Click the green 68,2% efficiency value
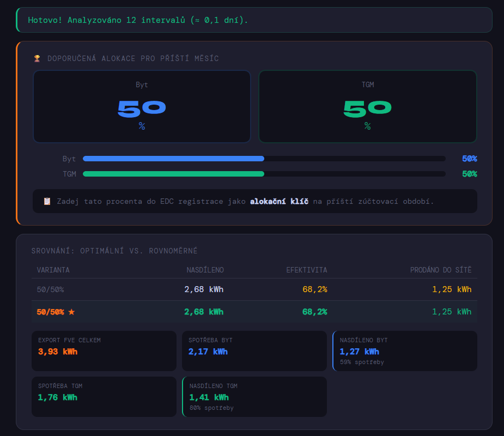The height and width of the screenshot is (436, 504). (x=315, y=312)
